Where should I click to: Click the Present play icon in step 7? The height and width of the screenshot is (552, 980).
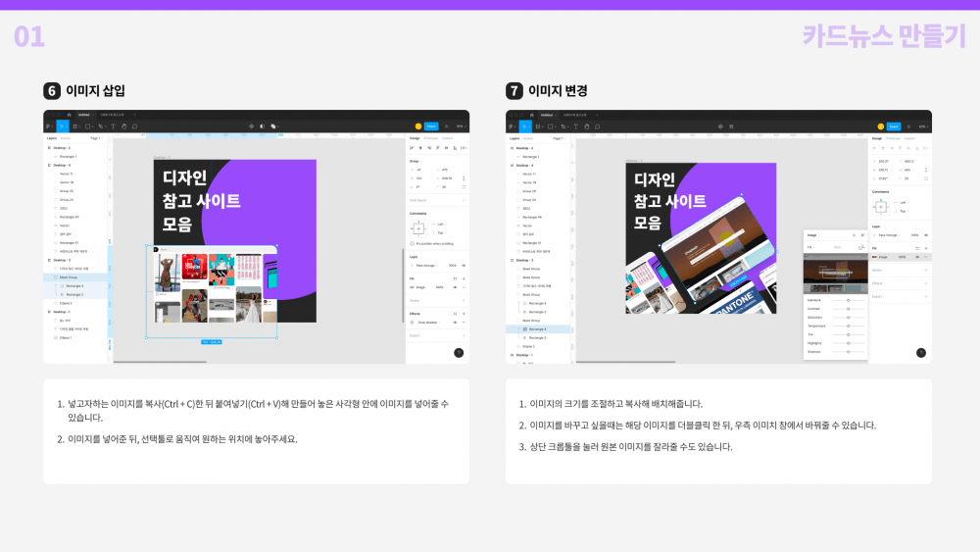(907, 125)
